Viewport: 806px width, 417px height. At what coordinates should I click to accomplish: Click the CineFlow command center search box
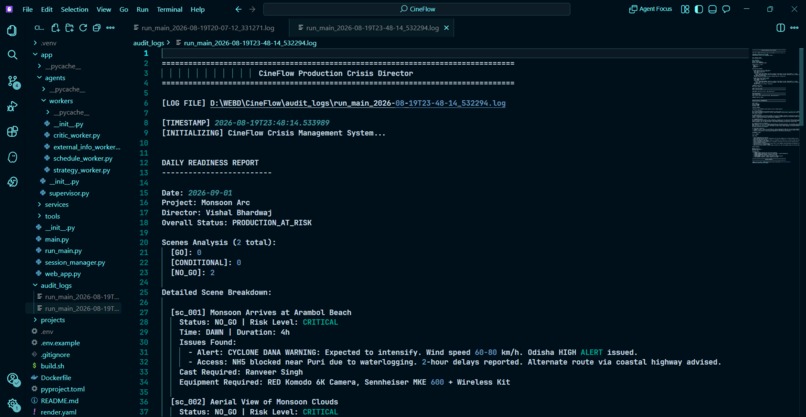416,9
